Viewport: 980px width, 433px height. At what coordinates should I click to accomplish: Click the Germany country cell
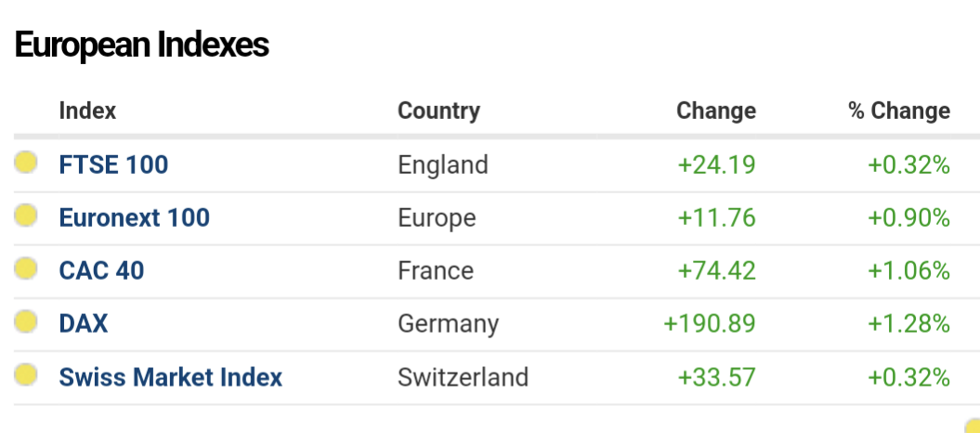coord(448,324)
